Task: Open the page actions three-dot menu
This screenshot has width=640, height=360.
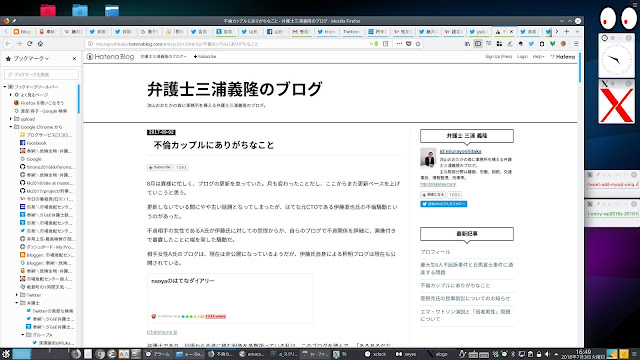Action: 399,44
